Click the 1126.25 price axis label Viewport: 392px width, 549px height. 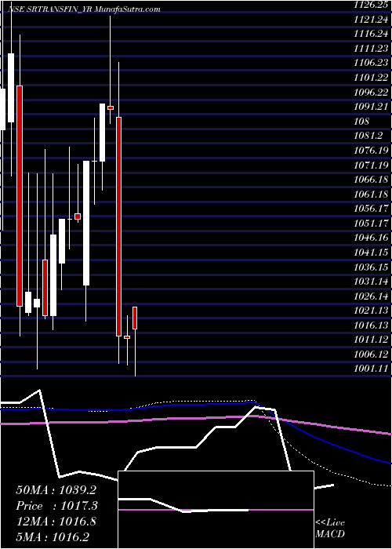pyautogui.click(x=372, y=5)
